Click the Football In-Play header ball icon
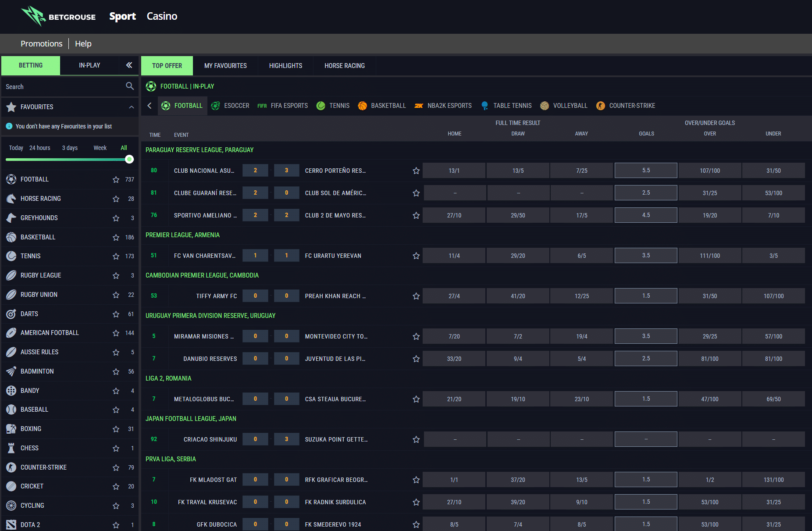 pos(151,86)
